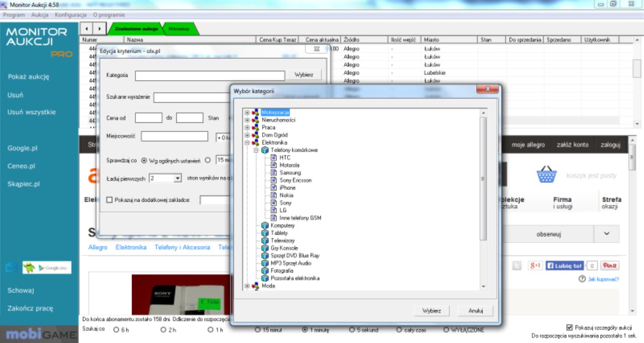Image resolution: width=644 pixels, height=343 pixels.
Task: Collapse the Elektronika tree node
Action: 247,143
